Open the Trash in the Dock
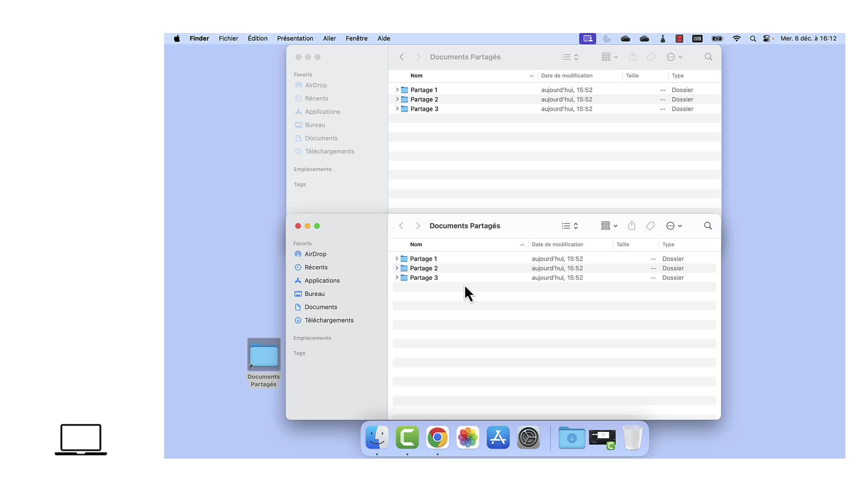868x488 pixels. click(632, 437)
